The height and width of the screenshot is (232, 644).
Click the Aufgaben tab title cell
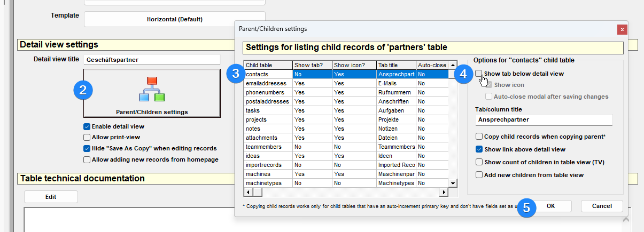point(396,110)
